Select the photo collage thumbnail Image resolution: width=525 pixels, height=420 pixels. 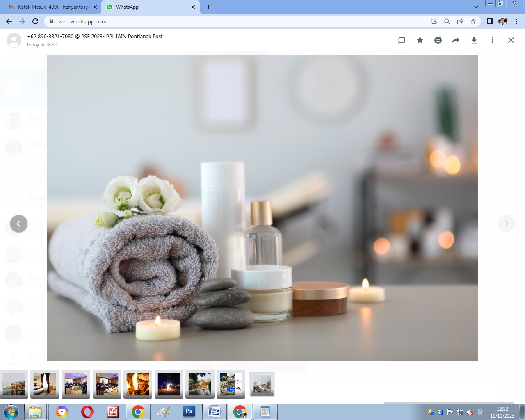coord(231,384)
